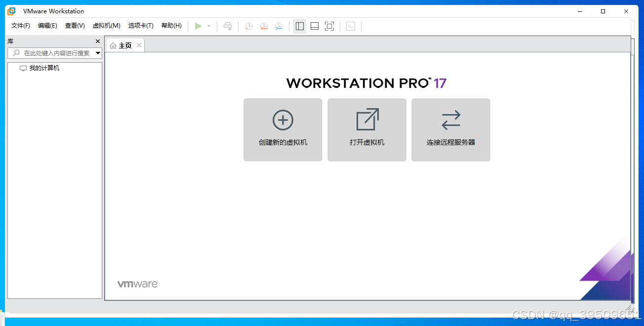Revert to snapshot using the orange arrow icon
Image resolution: width=644 pixels, height=326 pixels.
[264, 26]
